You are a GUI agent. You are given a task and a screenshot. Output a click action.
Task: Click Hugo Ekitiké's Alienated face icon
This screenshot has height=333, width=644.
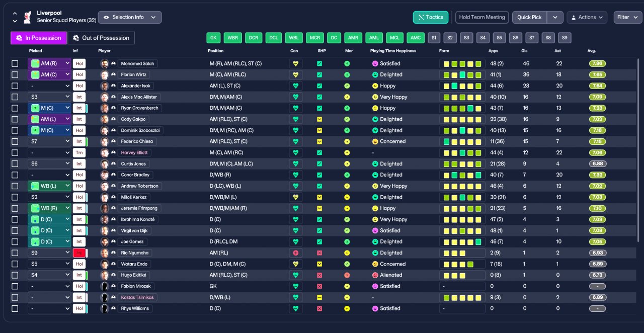pos(375,275)
